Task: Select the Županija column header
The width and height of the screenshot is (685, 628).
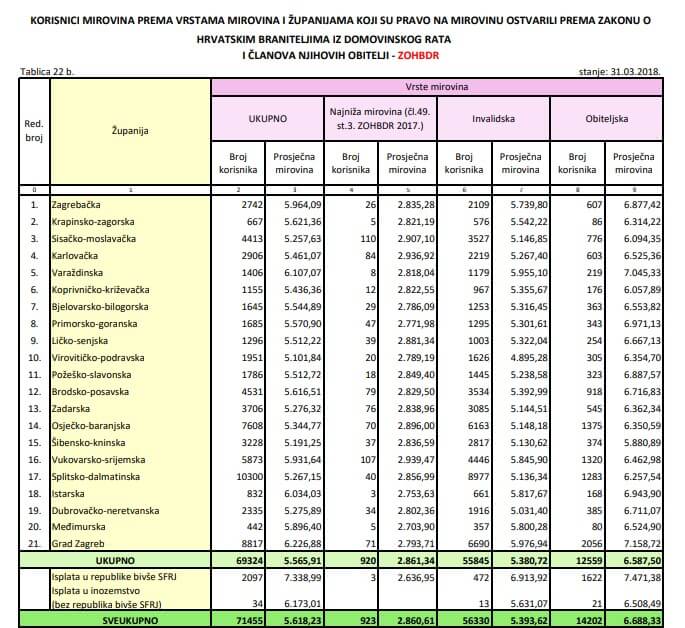Action: click(x=130, y=130)
